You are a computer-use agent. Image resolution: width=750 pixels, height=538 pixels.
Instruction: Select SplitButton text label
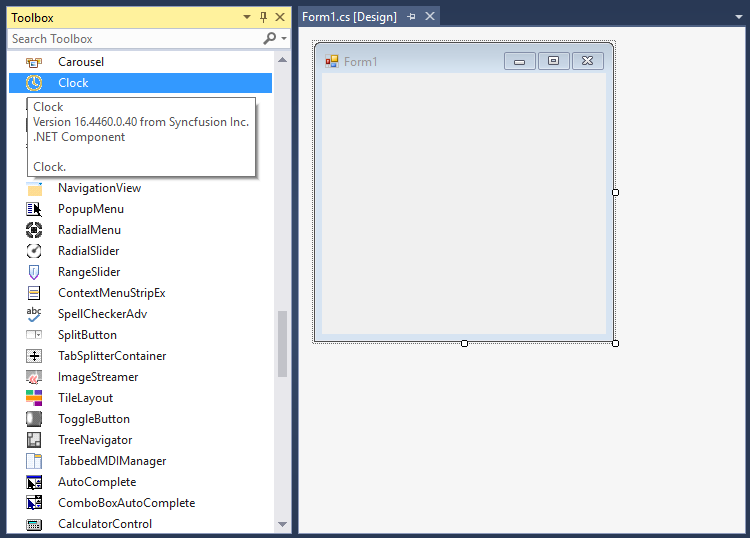coord(87,335)
